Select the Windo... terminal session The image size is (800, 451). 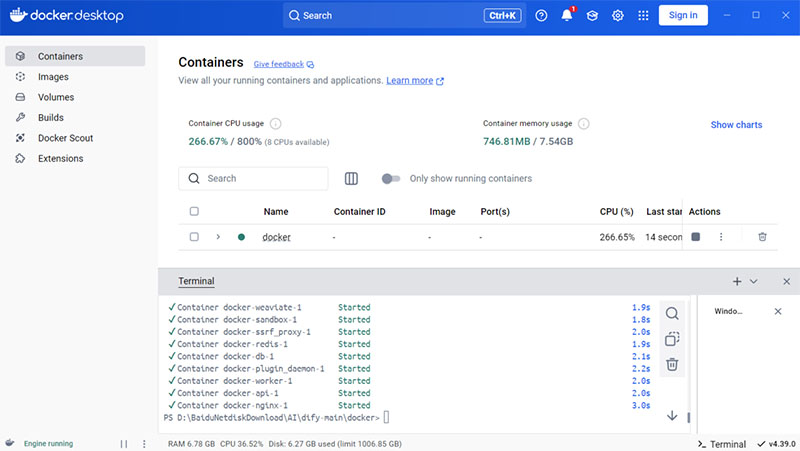(x=728, y=311)
